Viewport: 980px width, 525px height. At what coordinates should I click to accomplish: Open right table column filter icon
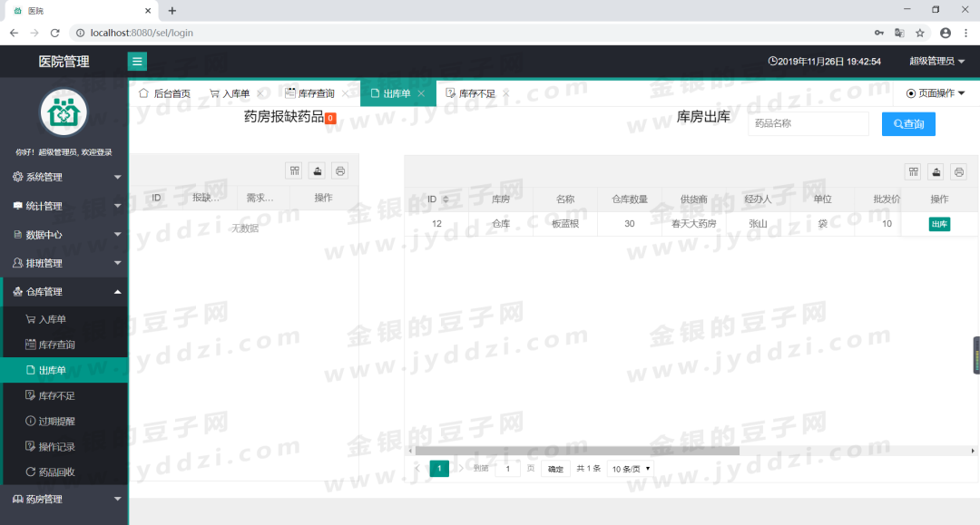click(x=913, y=172)
